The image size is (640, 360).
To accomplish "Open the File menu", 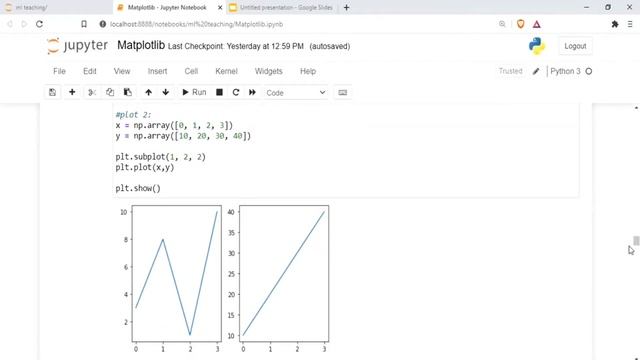I will click(x=59, y=71).
